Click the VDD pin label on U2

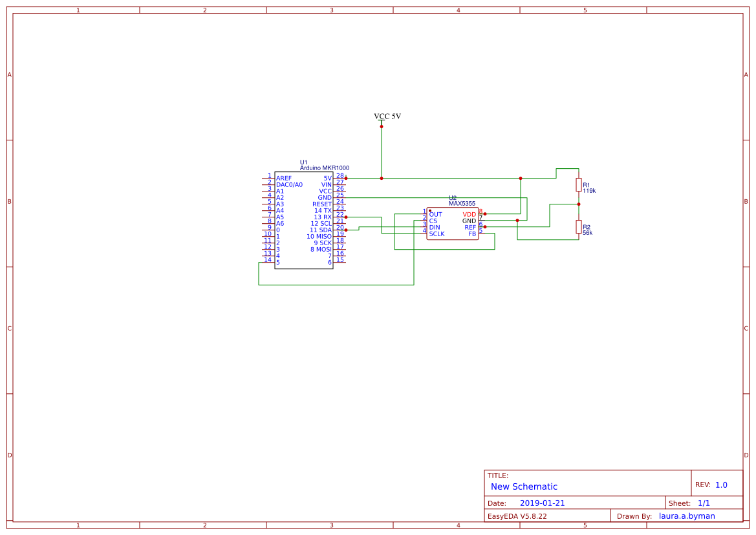469,215
